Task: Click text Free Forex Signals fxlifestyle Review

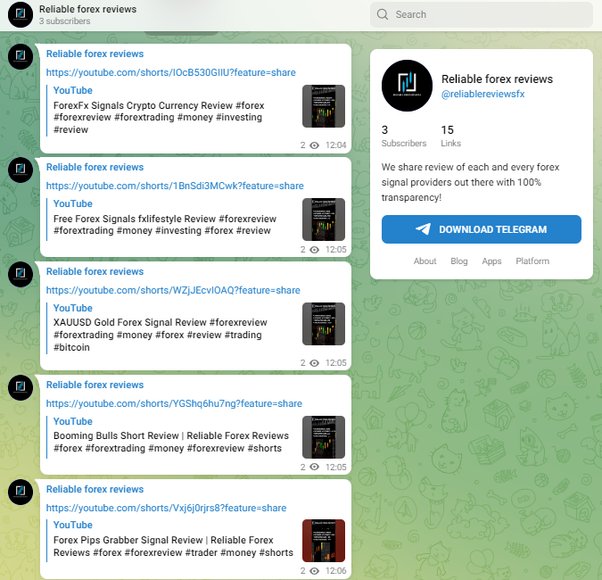Action: coord(134,218)
